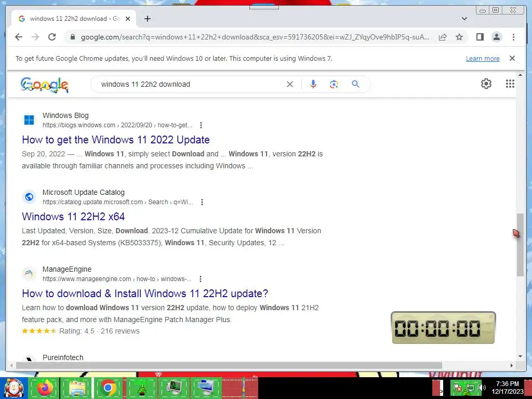This screenshot has width=532, height=399.
Task: Launch Firefox from the taskbar
Action: 45,388
